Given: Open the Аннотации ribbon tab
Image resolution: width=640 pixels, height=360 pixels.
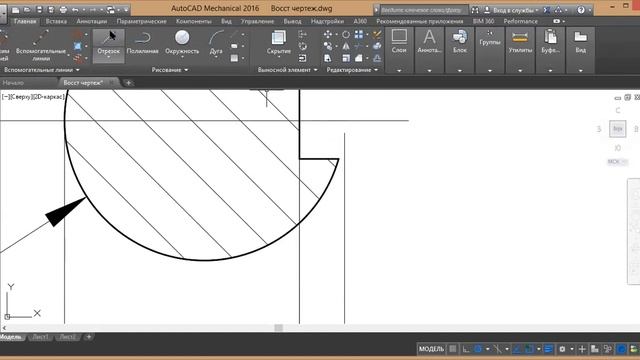Looking at the screenshot, I should [x=92, y=21].
